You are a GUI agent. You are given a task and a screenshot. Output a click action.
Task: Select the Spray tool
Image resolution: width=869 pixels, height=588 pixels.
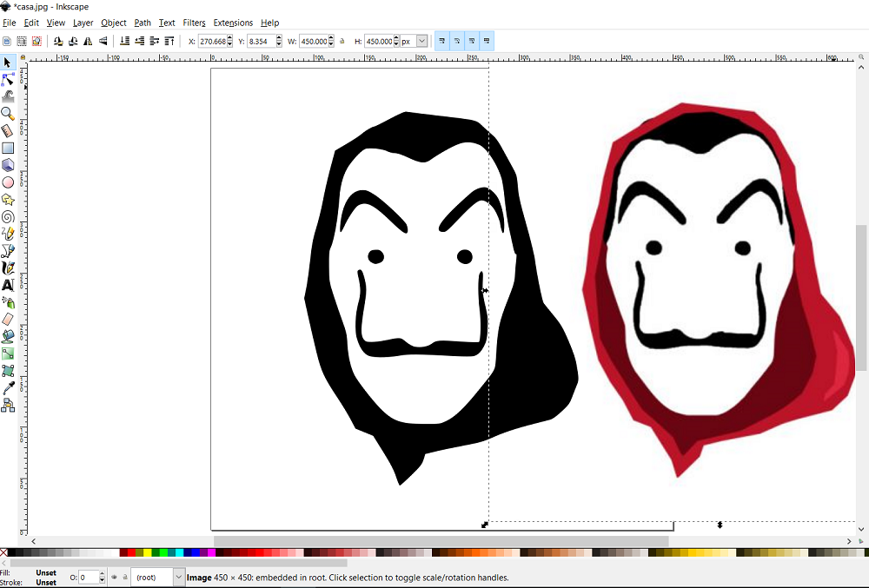[8, 302]
